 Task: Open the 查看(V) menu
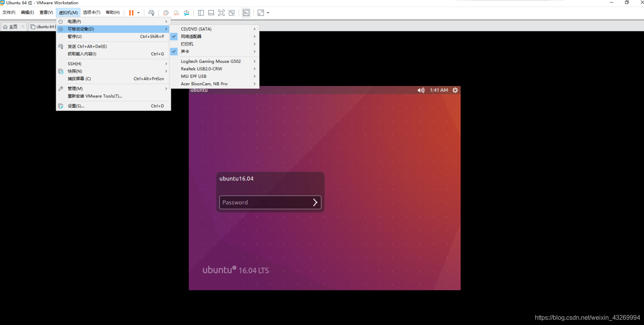click(x=46, y=12)
